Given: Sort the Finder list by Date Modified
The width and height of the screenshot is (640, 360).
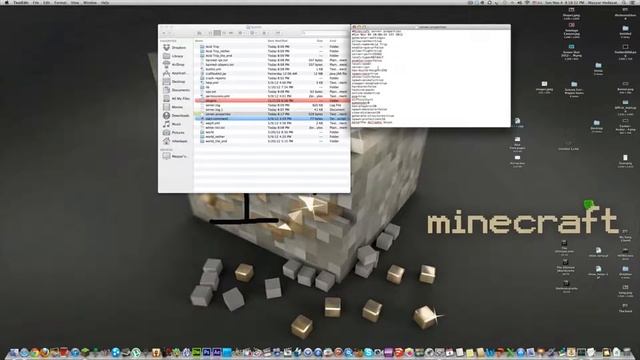Looking at the screenshot, I should [278, 41].
